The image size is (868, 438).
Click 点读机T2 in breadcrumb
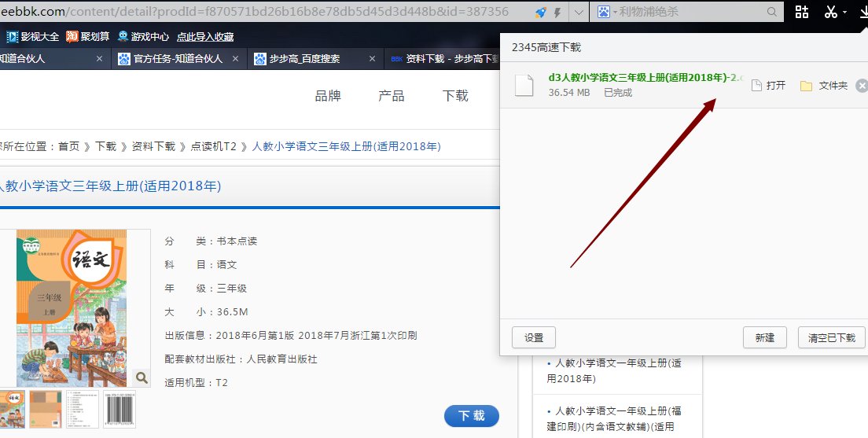pos(214,146)
